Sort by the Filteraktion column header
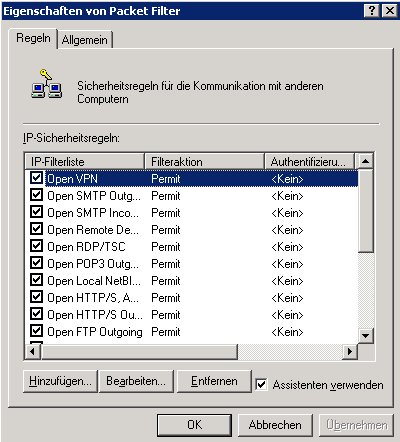The image size is (400, 442). (204, 162)
